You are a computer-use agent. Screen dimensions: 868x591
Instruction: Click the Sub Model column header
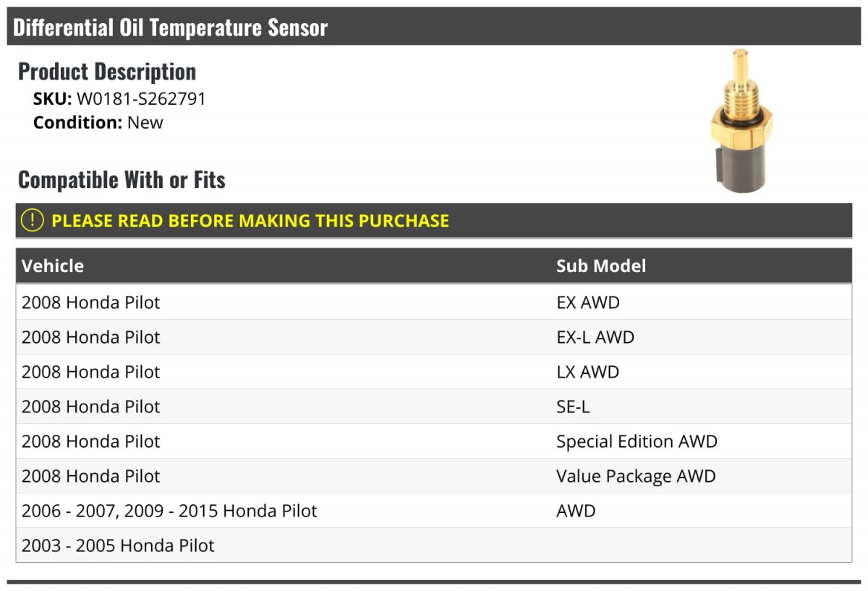[x=600, y=265]
